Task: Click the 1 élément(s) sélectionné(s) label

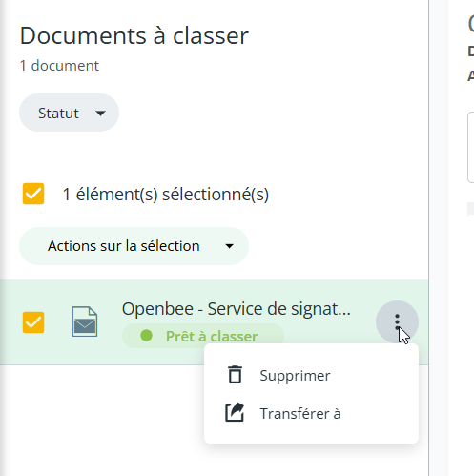Action: point(166,194)
